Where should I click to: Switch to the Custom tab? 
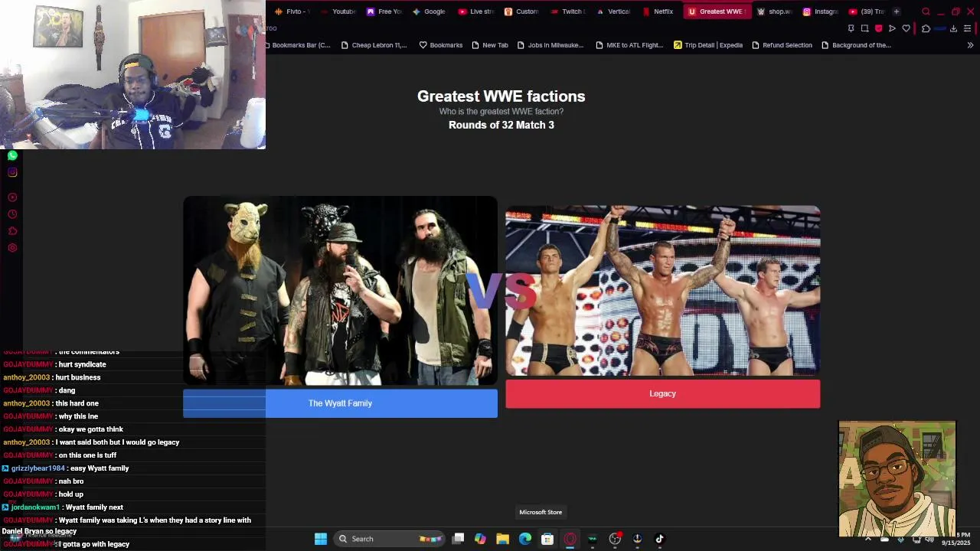[x=521, y=11]
